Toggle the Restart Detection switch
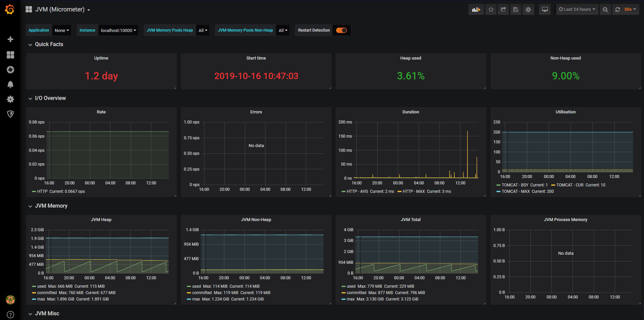644x320 pixels. coord(342,30)
